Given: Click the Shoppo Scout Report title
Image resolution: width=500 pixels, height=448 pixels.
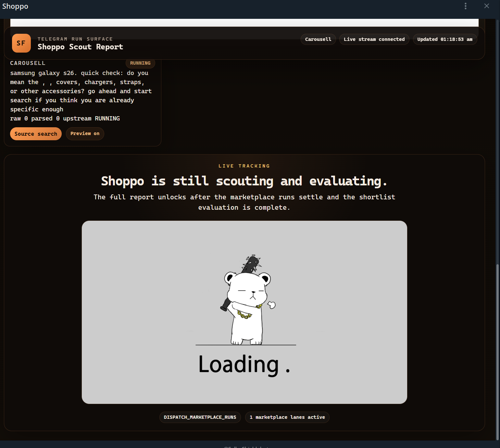Looking at the screenshot, I should (80, 47).
